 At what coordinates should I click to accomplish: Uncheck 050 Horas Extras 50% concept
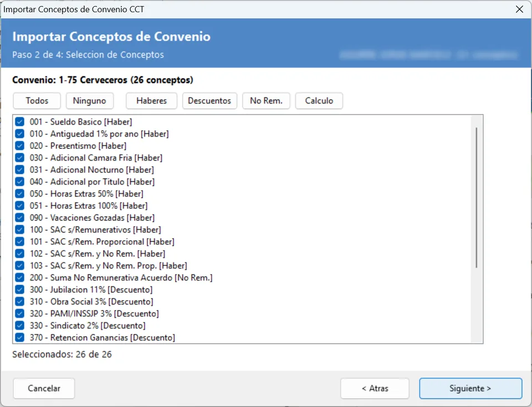[20, 194]
